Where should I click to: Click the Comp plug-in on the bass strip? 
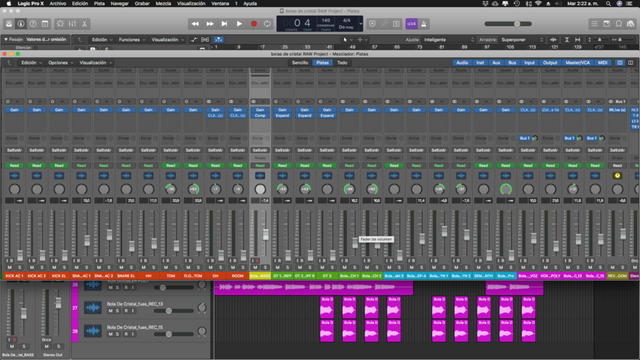pos(260,116)
